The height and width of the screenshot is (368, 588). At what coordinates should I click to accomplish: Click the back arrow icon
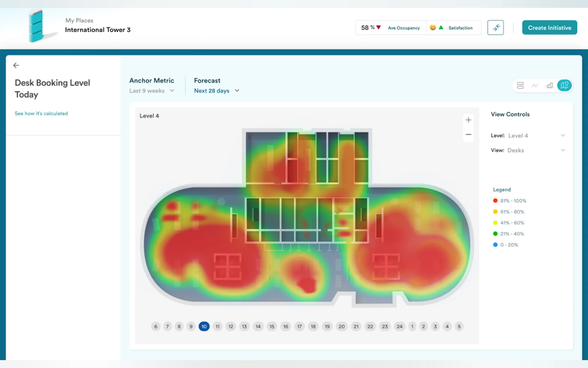pos(16,65)
